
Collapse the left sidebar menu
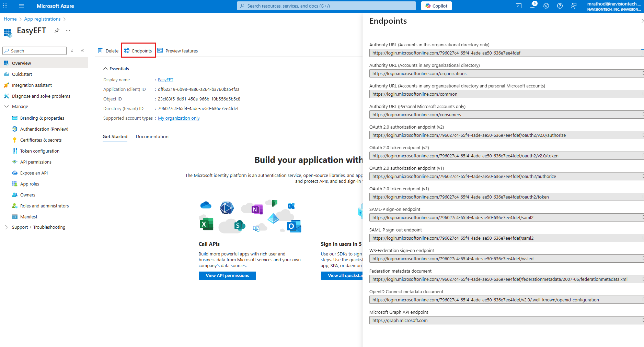pyautogui.click(x=82, y=51)
